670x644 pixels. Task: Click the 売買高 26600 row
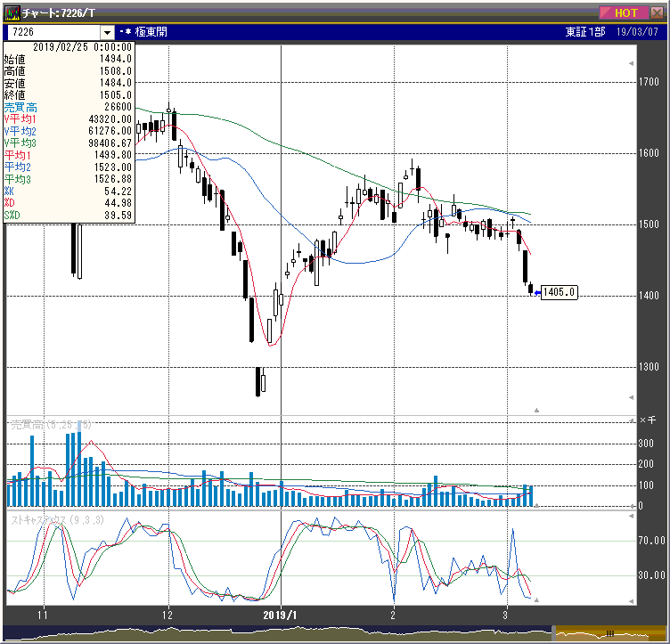69,107
